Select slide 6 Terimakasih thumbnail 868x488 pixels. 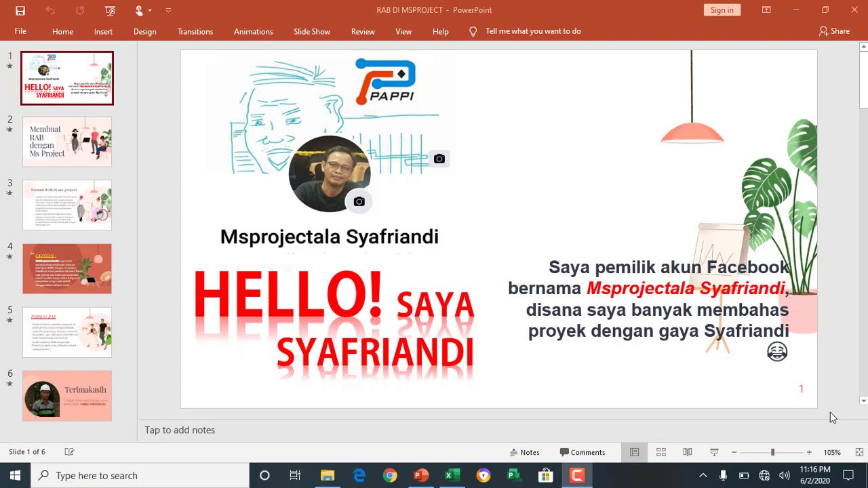[x=67, y=396]
